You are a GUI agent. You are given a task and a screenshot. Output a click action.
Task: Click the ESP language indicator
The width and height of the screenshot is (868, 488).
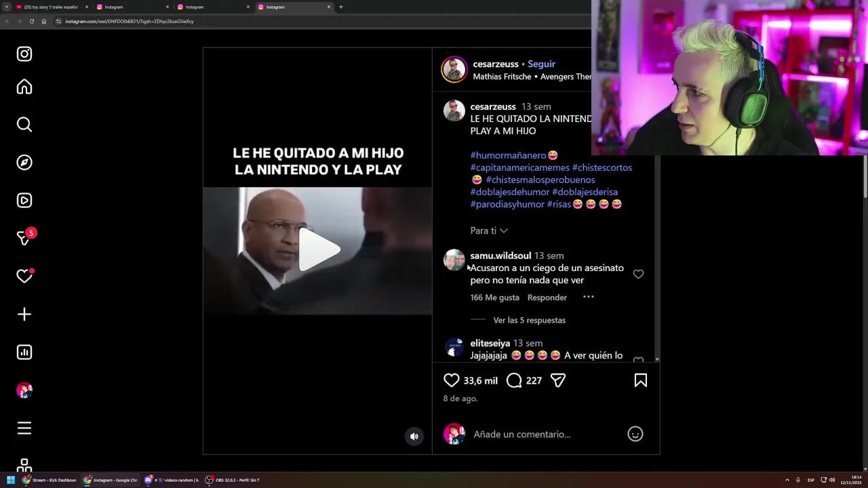(x=811, y=480)
